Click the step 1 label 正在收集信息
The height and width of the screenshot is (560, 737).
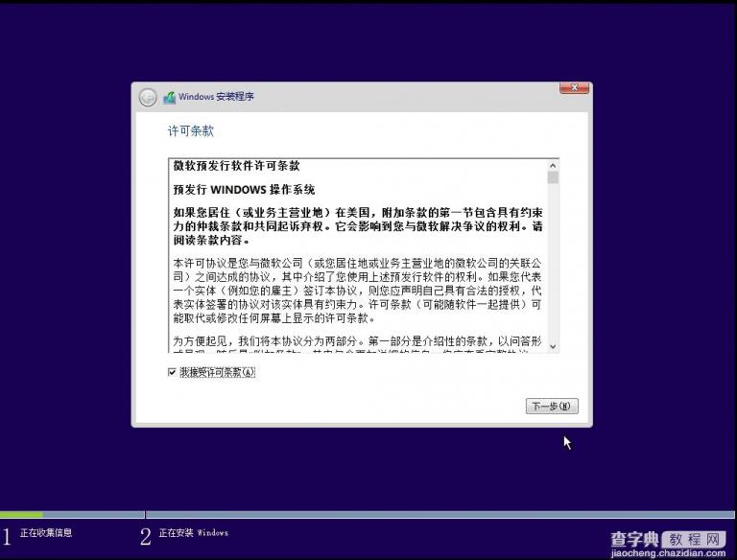(x=46, y=532)
